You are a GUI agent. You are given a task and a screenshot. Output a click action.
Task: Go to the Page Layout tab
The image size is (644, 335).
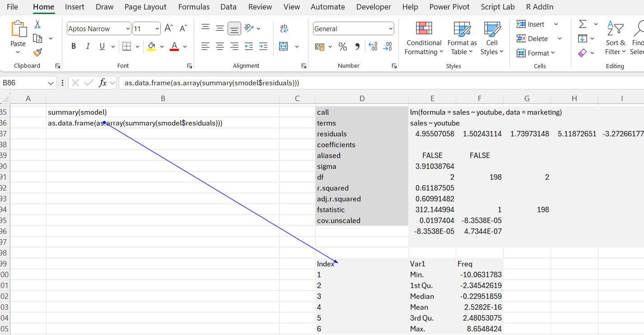(x=145, y=7)
